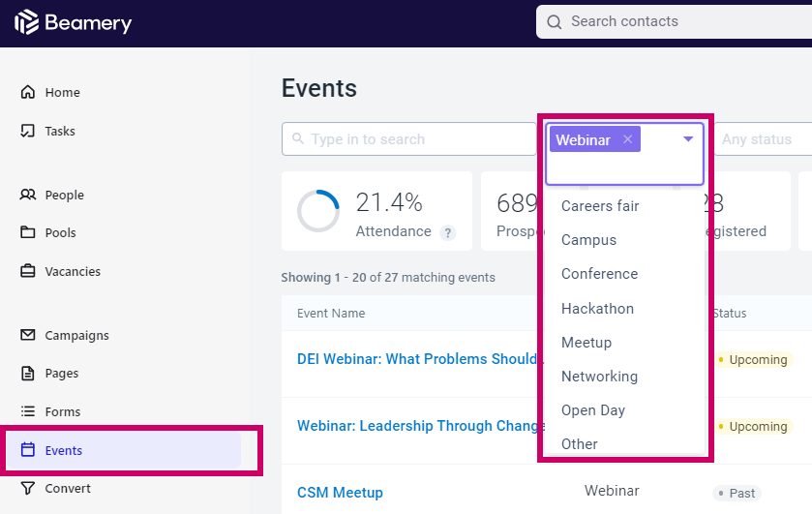Click the Vacancies briefcase icon
Image resolution: width=812 pixels, height=514 pixels.
(x=27, y=271)
